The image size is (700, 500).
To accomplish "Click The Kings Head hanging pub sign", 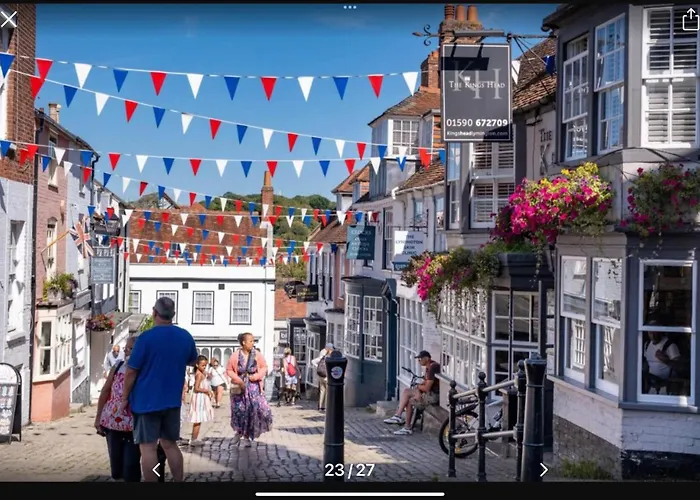I will click(x=476, y=92).
